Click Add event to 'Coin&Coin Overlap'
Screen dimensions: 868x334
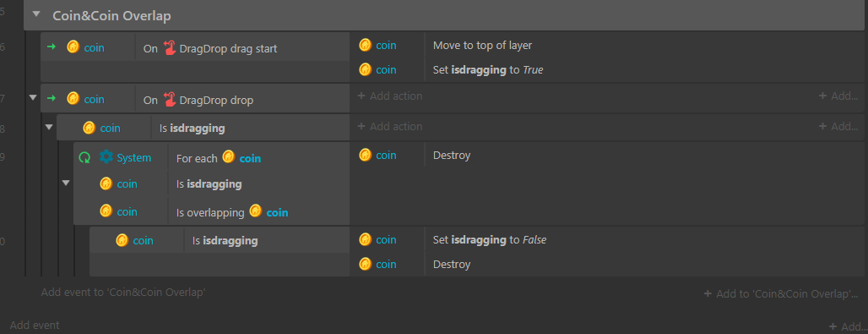[x=123, y=292]
